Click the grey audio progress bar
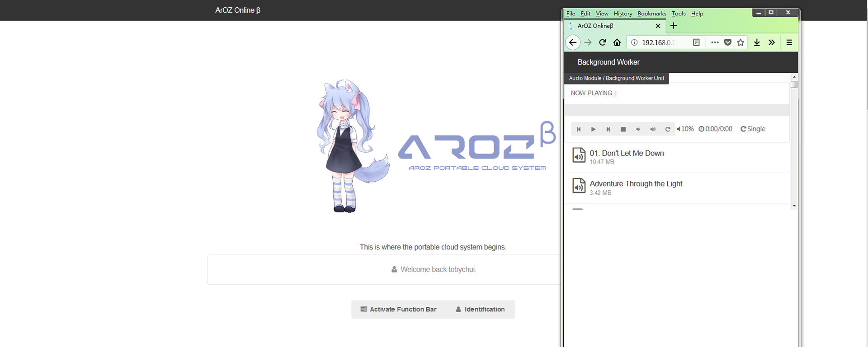The width and height of the screenshot is (868, 347). click(676, 110)
